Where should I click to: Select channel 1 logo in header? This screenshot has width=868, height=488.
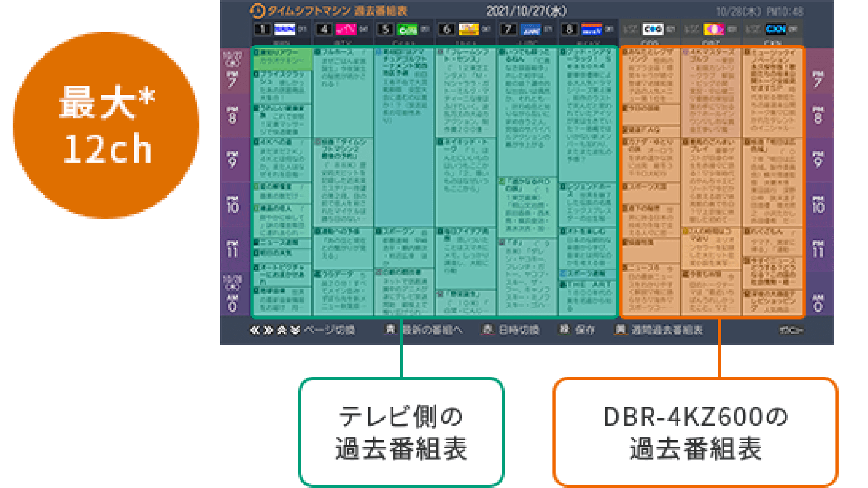[x=284, y=29]
